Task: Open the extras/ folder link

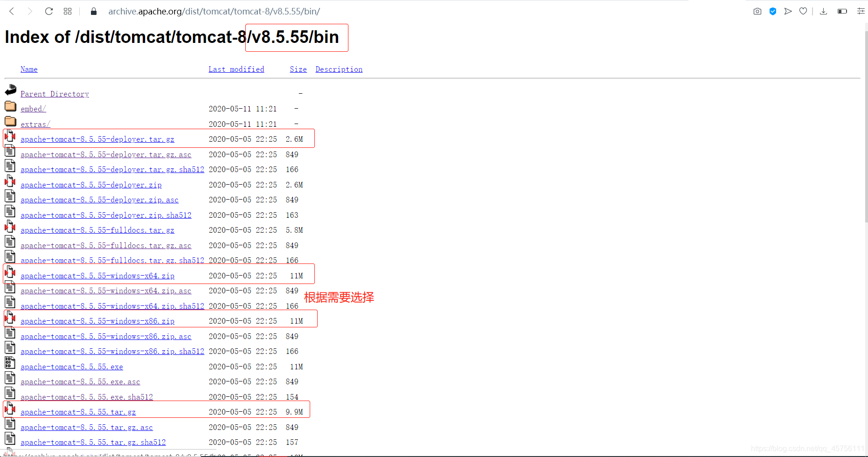Action: [35, 125]
